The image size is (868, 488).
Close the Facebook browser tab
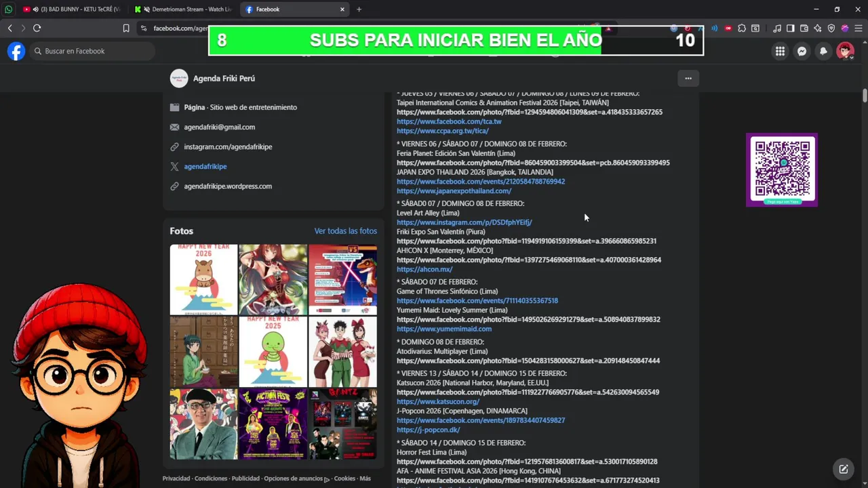(x=342, y=9)
